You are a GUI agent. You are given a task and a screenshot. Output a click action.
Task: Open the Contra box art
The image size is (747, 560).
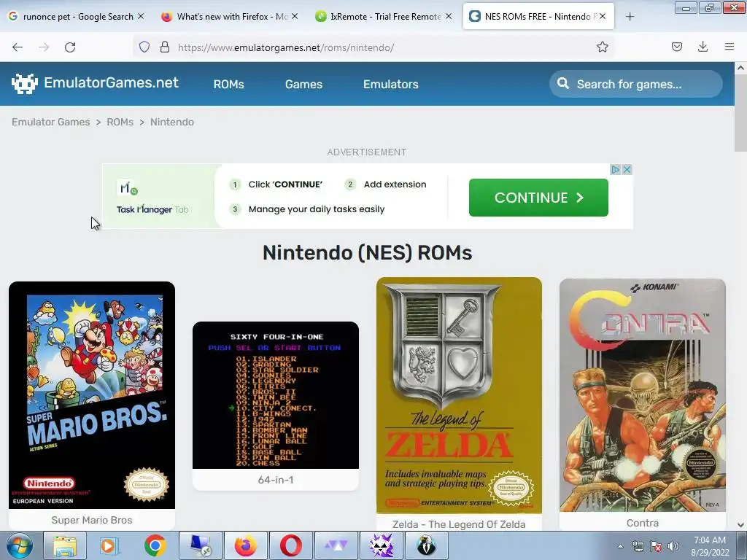(x=642, y=395)
